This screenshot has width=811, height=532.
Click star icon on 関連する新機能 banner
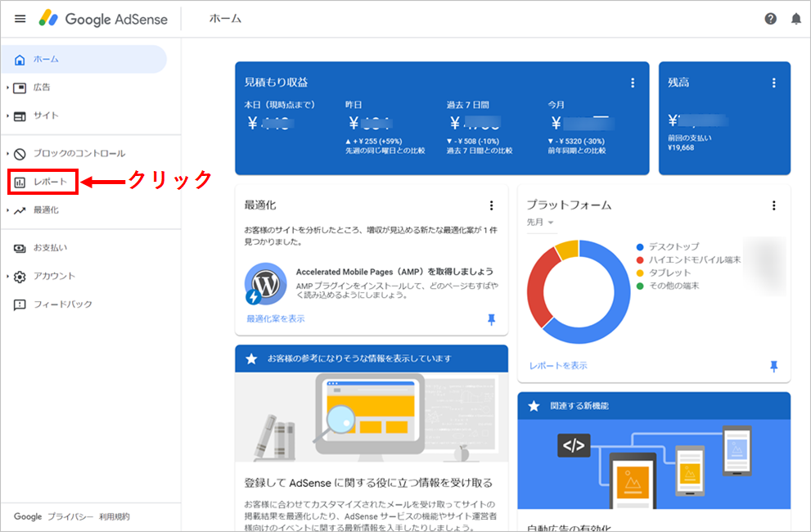[534, 406]
